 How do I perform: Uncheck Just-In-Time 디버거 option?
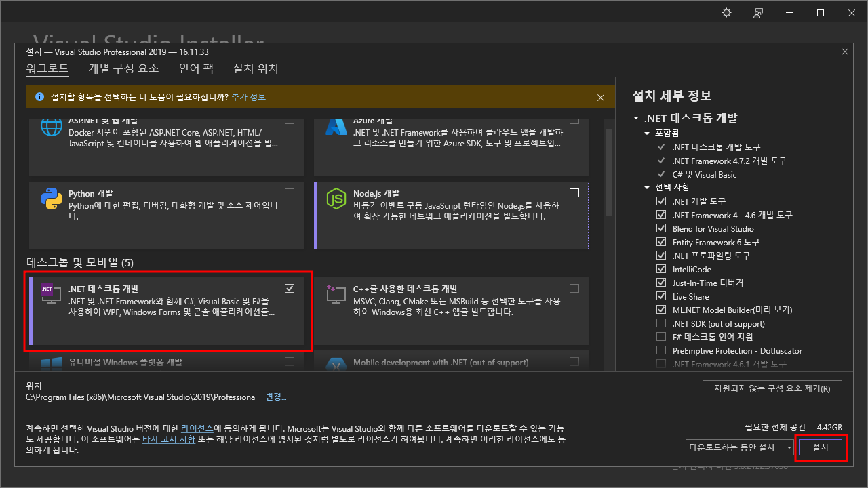coord(661,283)
